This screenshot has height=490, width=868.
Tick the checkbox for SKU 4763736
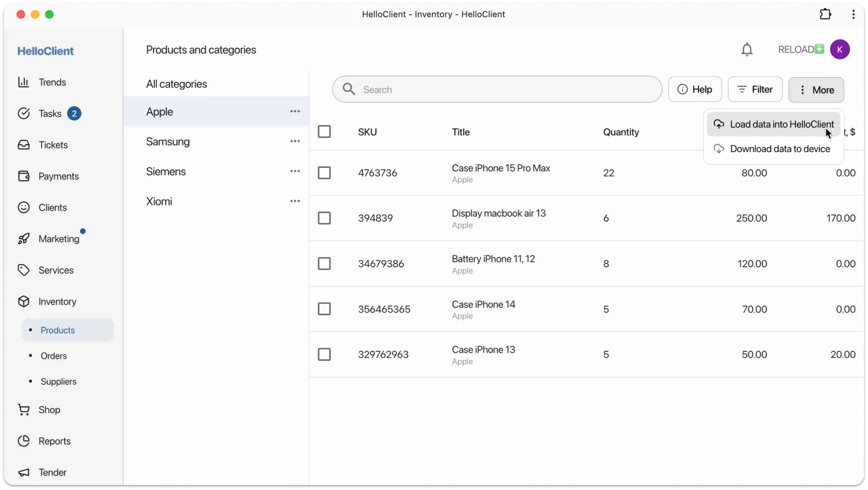[325, 172]
